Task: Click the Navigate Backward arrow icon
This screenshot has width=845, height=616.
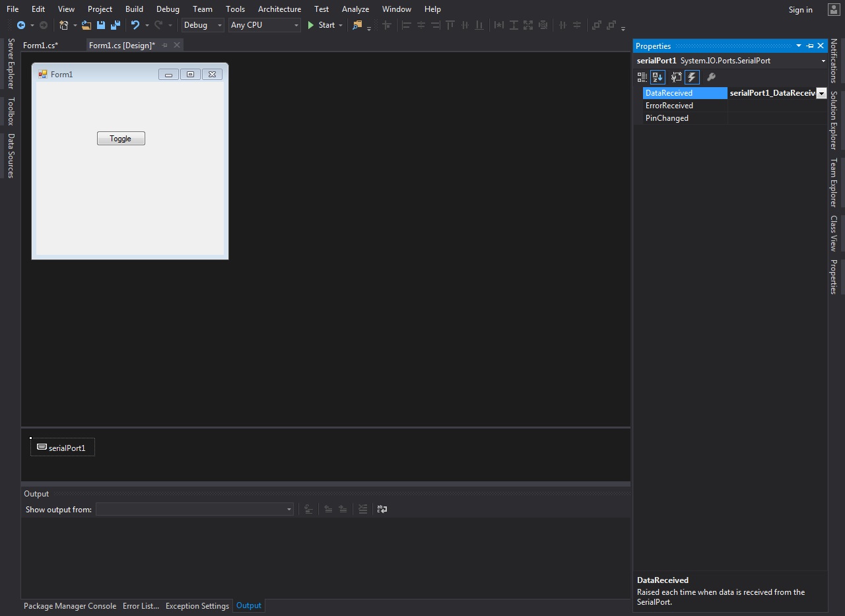Action: tap(21, 25)
